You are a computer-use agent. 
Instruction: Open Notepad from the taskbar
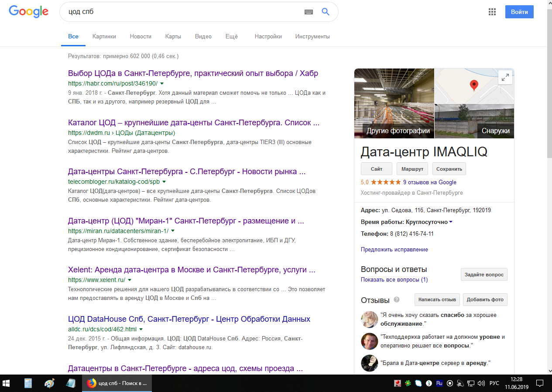point(70,383)
